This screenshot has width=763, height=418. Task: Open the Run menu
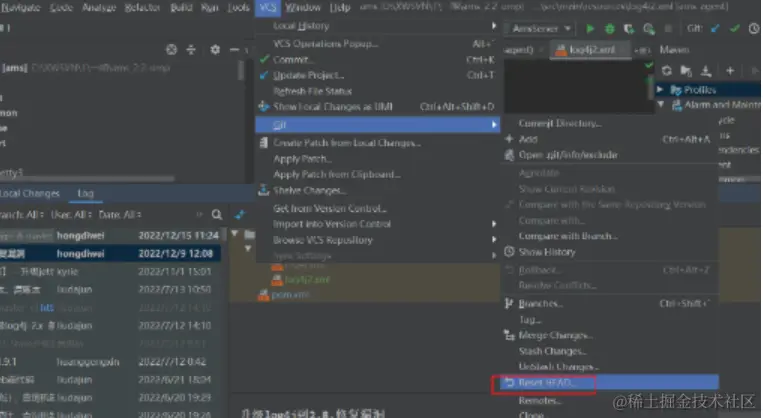pos(210,7)
